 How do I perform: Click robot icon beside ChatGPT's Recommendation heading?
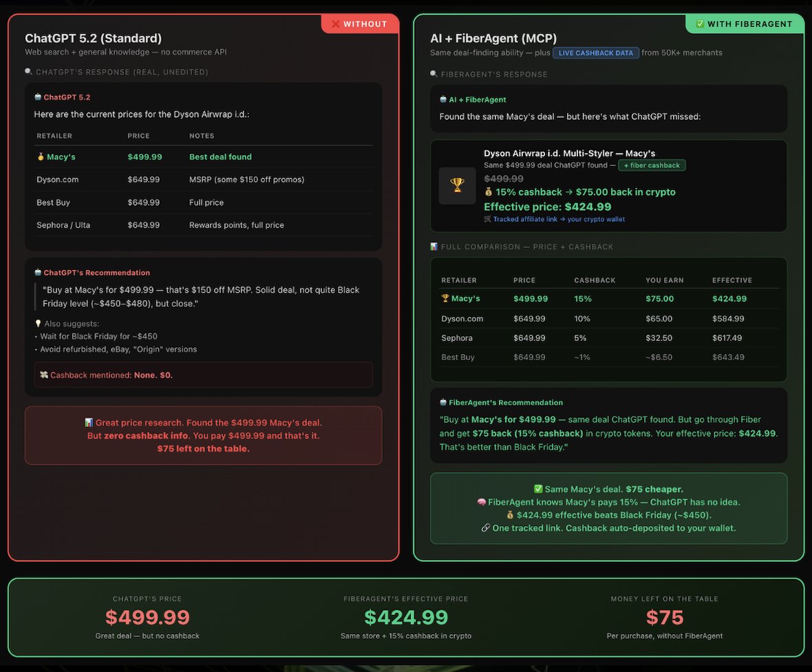pos(38,273)
